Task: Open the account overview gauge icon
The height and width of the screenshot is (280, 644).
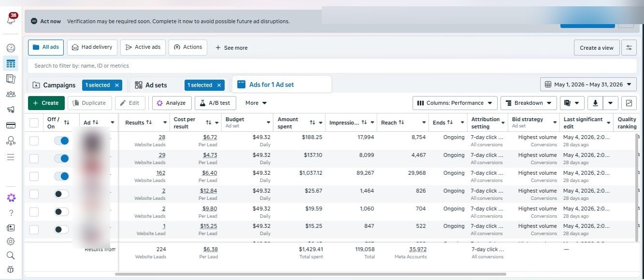Action: 11,48
